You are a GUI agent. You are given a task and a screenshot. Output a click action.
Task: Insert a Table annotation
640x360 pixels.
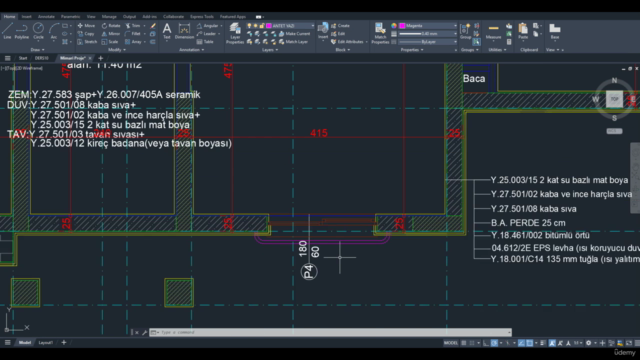(205, 42)
